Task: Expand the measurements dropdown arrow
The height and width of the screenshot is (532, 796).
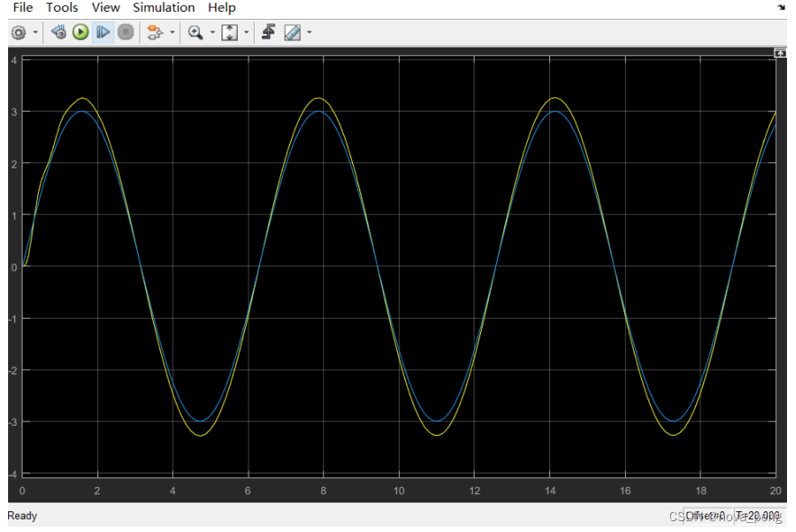Action: [309, 33]
